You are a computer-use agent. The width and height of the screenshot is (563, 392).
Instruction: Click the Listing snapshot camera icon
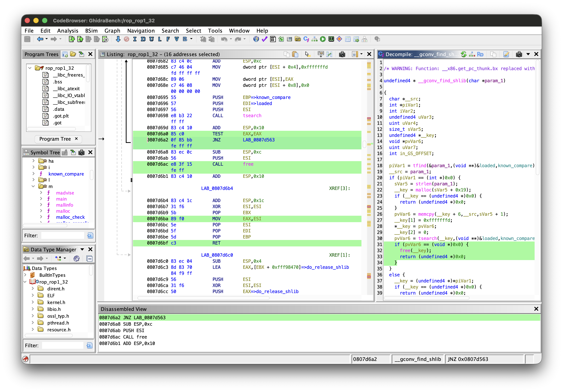click(342, 54)
